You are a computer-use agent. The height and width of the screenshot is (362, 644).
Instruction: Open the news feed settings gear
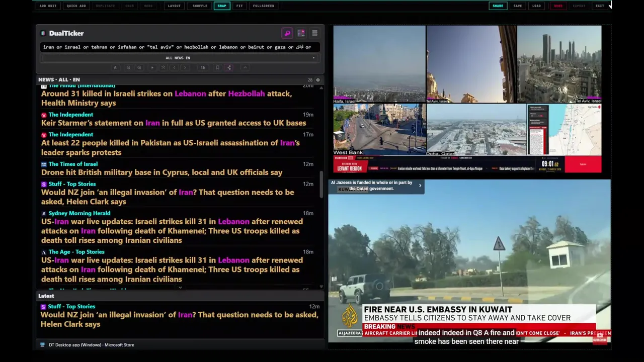tap(317, 80)
